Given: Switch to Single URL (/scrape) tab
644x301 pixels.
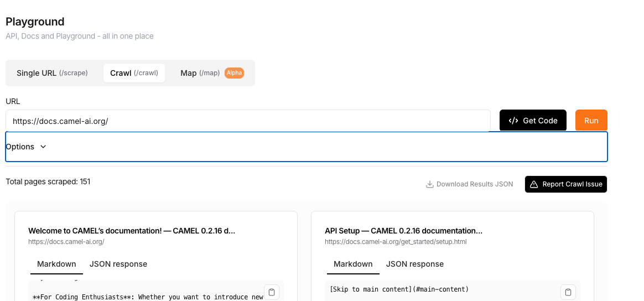Looking at the screenshot, I should (x=52, y=73).
